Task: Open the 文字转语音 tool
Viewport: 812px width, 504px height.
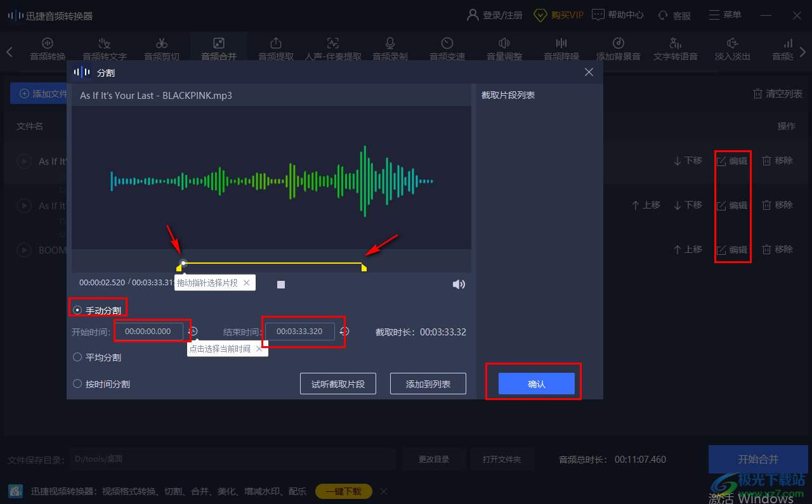Action: tap(676, 49)
